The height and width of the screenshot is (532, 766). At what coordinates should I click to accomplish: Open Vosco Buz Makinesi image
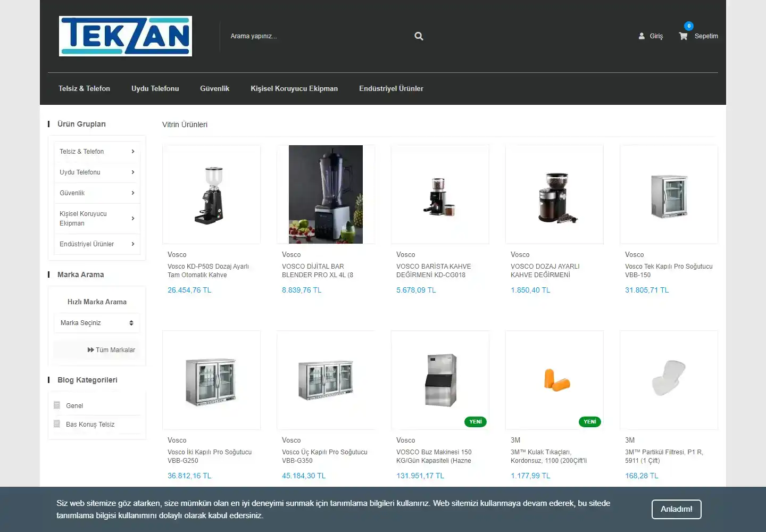pos(440,380)
